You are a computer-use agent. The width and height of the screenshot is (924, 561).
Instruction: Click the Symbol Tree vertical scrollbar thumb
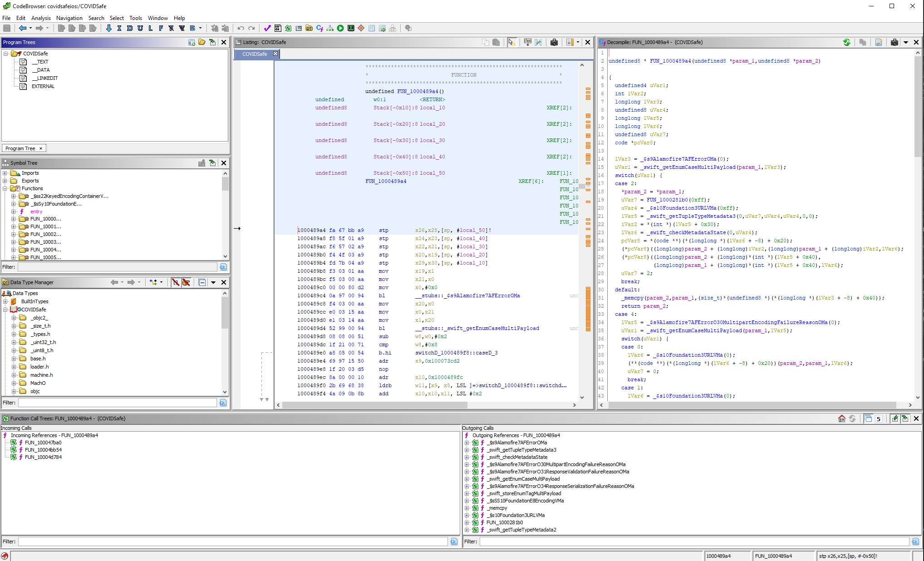pos(225,184)
